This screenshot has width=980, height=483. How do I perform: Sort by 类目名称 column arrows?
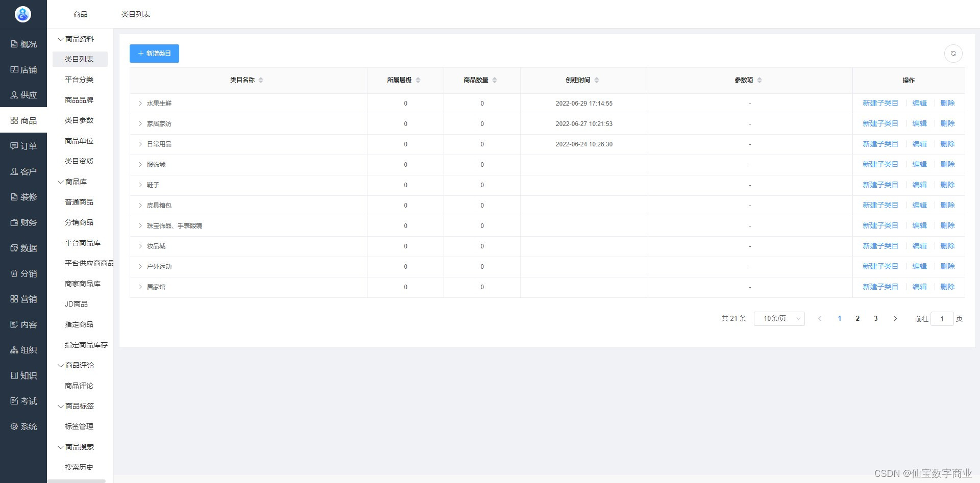pos(261,80)
